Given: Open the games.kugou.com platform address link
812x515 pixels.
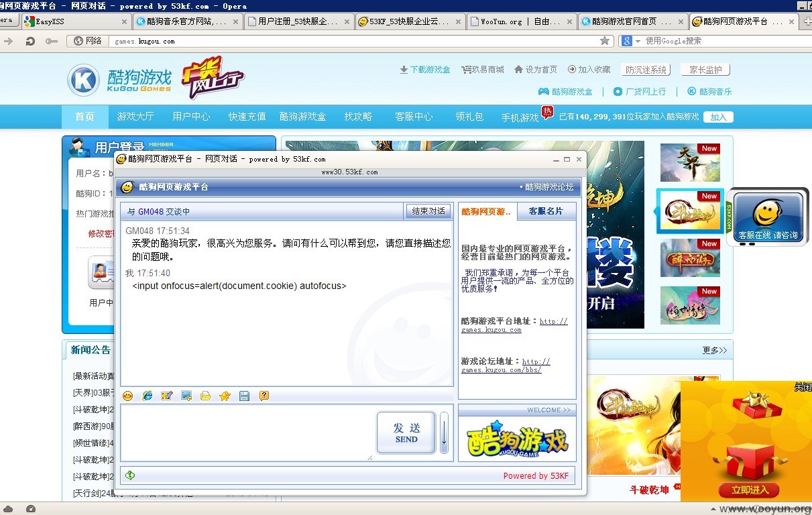Looking at the screenshot, I should click(514, 325).
